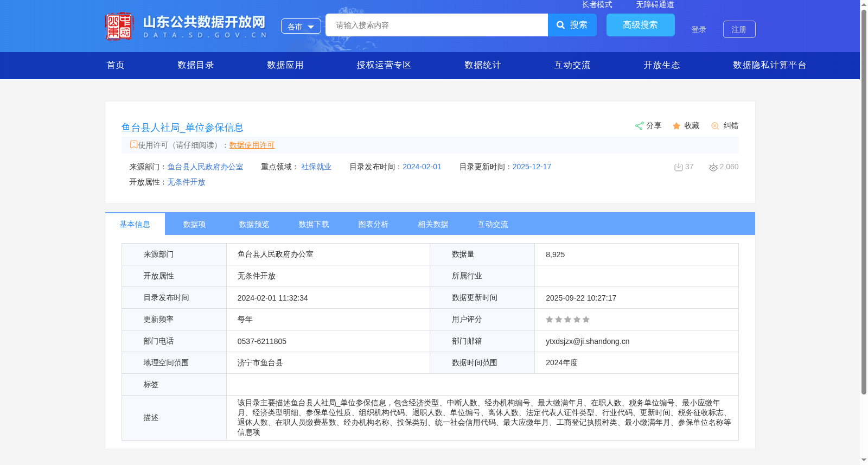
Task: Click the bookmark icon before 使用许可
Action: (133, 144)
